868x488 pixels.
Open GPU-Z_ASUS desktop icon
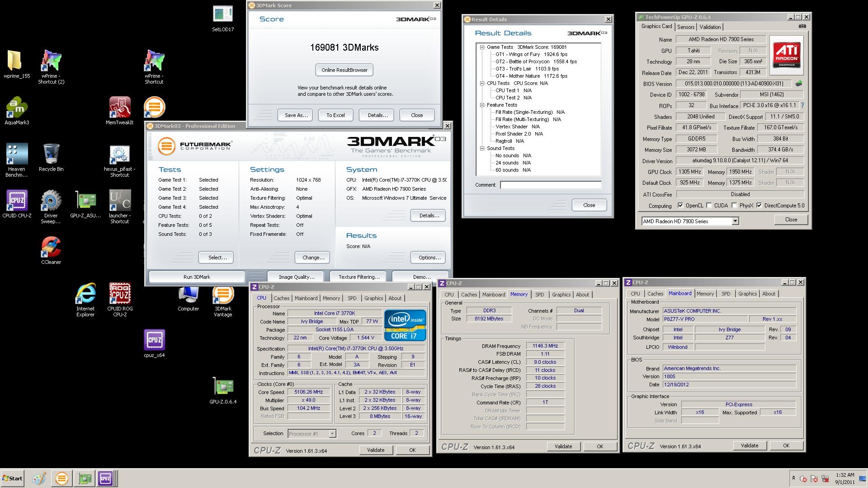tap(85, 204)
